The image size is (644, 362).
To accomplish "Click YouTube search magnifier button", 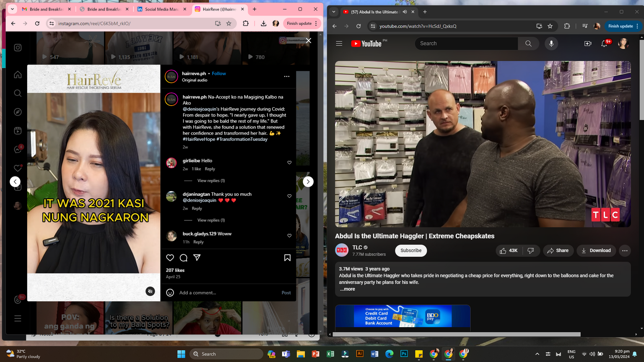I will point(528,44).
